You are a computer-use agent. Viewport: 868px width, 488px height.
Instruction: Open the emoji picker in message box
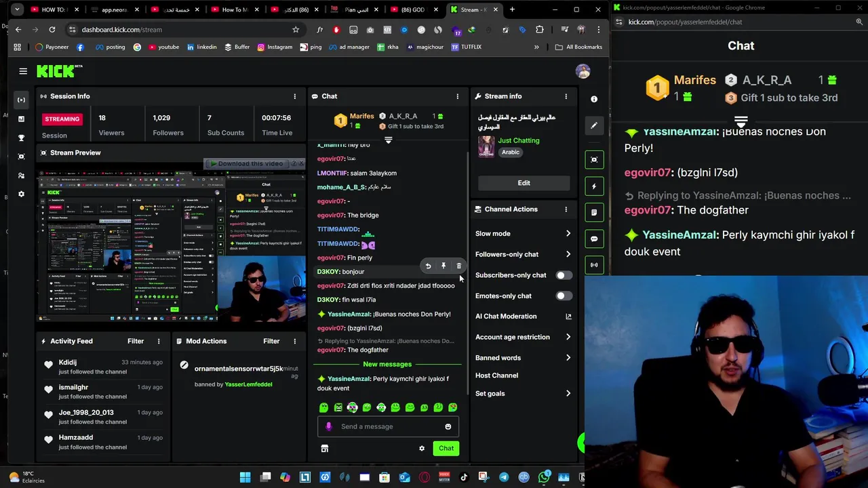point(448,426)
